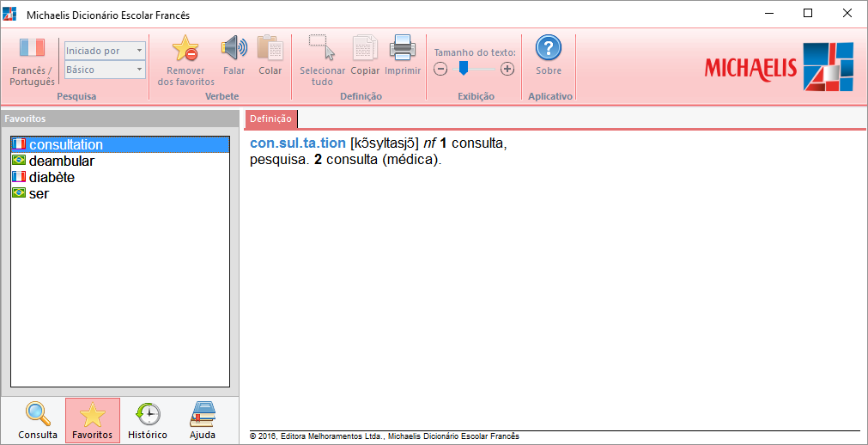Open the Ajuda books panel
This screenshot has height=445, width=868.
click(x=202, y=420)
